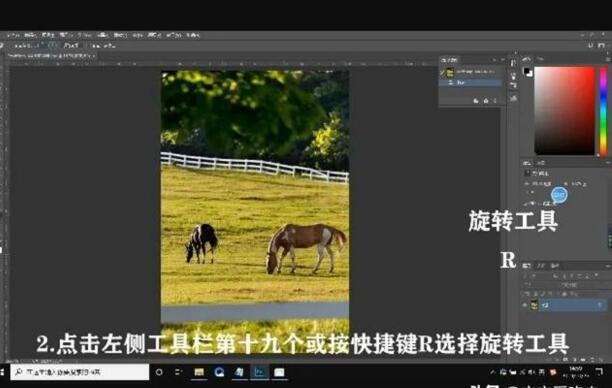Viewport: 612px width, 388px height.
Task: Open the Color panel tab
Action: pos(527,59)
